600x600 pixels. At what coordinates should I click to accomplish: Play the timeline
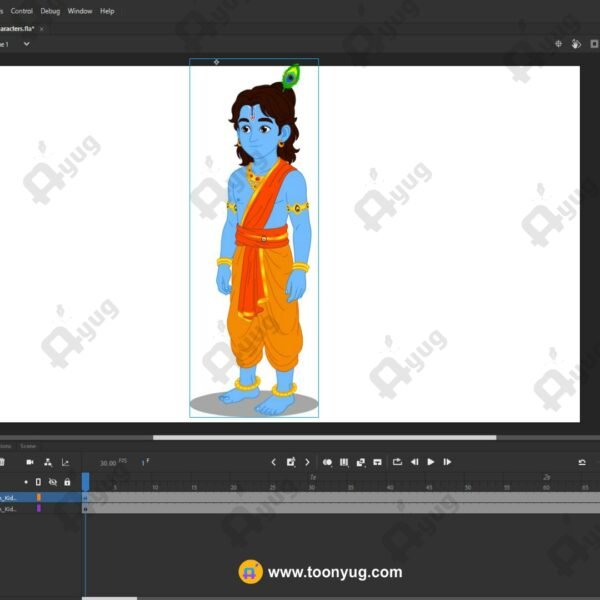(430, 462)
